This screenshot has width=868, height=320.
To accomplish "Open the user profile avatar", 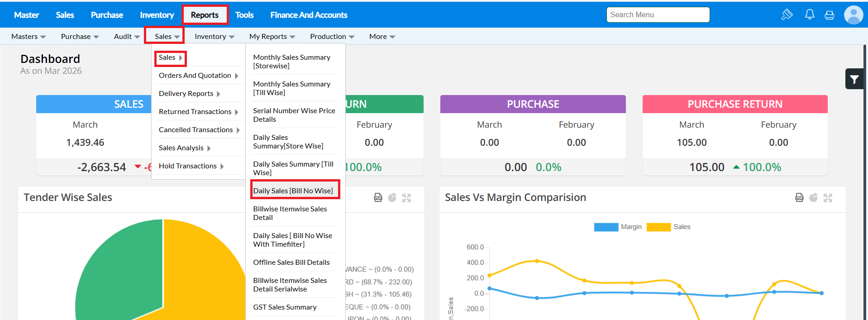I will [853, 15].
